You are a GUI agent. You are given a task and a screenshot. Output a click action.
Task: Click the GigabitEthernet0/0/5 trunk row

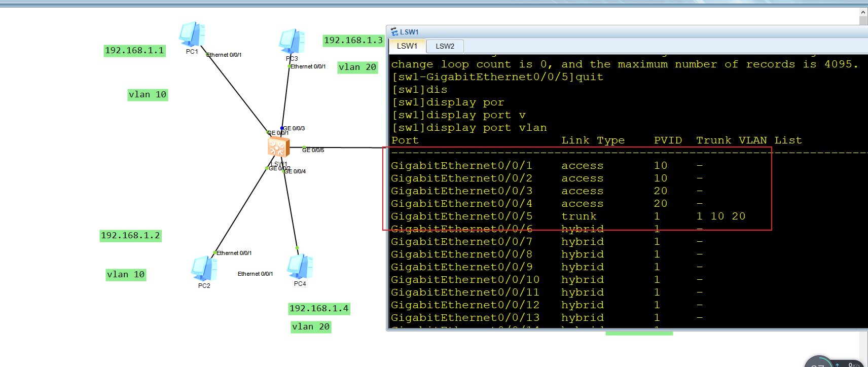(x=568, y=216)
